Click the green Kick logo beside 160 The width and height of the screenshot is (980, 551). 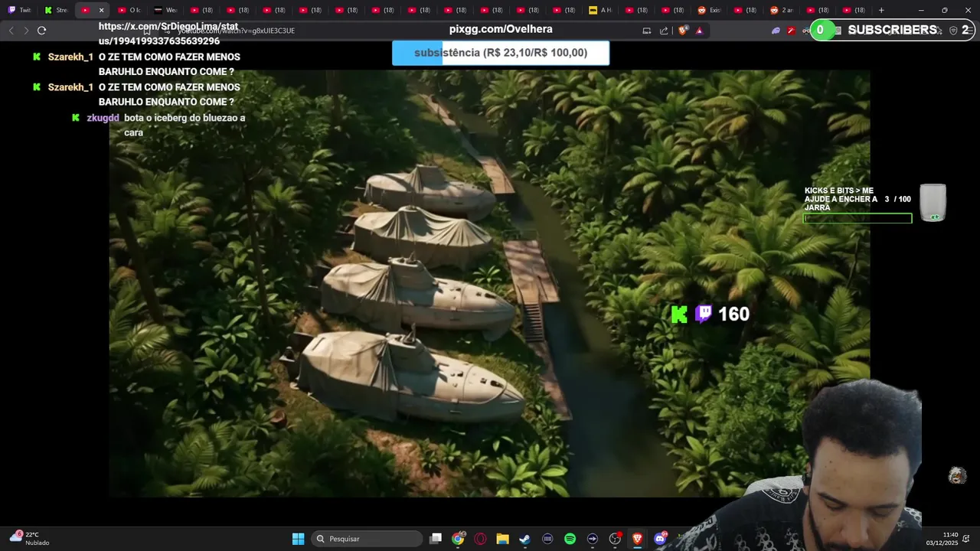click(679, 315)
